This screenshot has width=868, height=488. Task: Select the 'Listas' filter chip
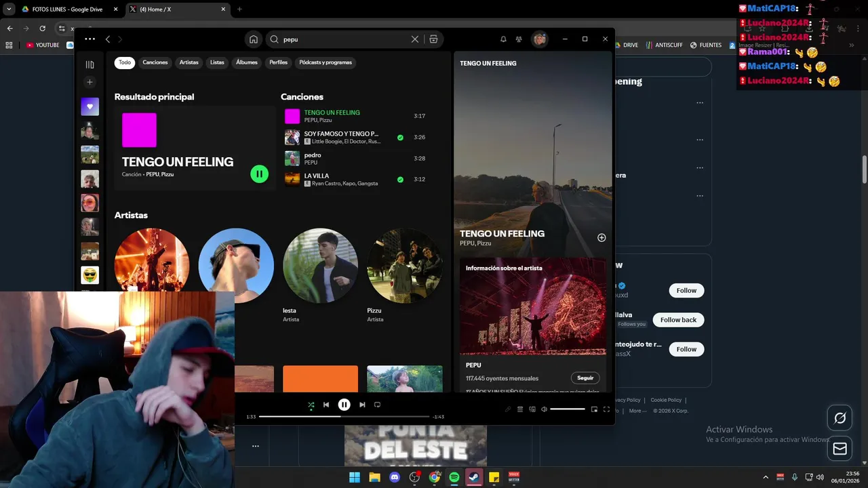point(217,62)
